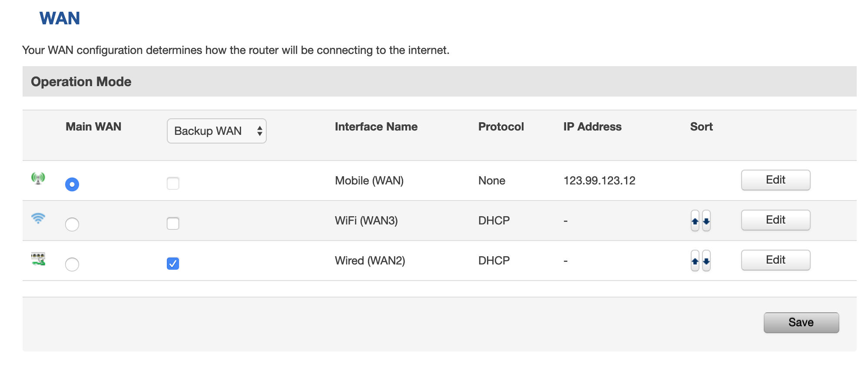The width and height of the screenshot is (868, 368).
Task: Uncheck backup checkbox for Wired (WAN2)
Action: (x=173, y=264)
